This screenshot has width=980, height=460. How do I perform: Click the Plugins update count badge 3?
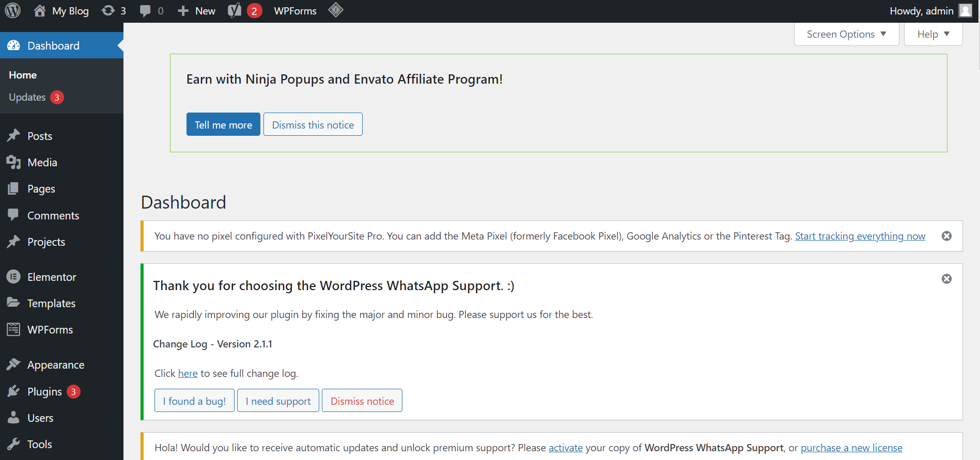click(x=73, y=391)
